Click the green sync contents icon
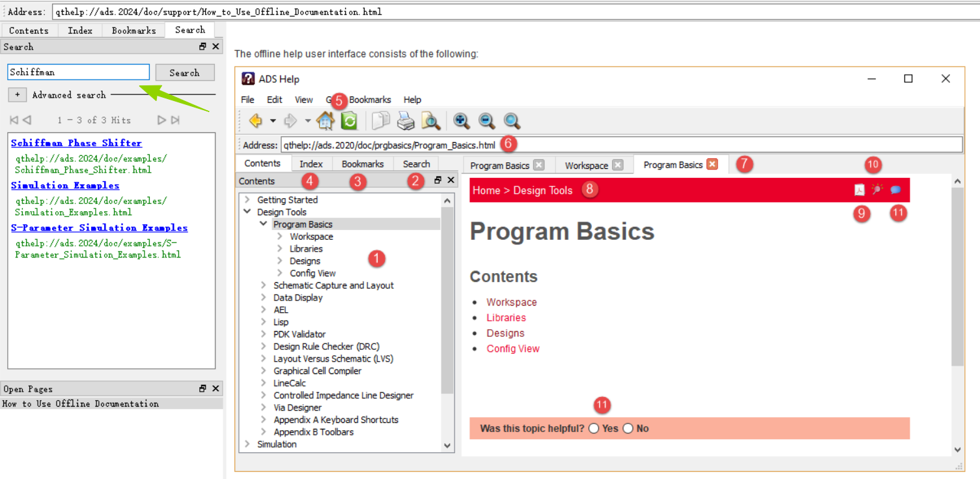This screenshot has width=980, height=479. click(x=349, y=121)
